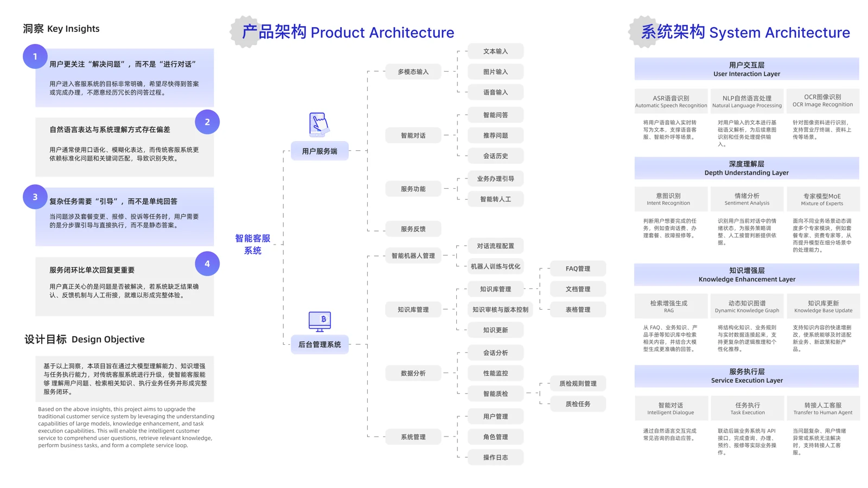Click the 转接人工客服 card
Screen dimensions: 868x488
[823, 408]
